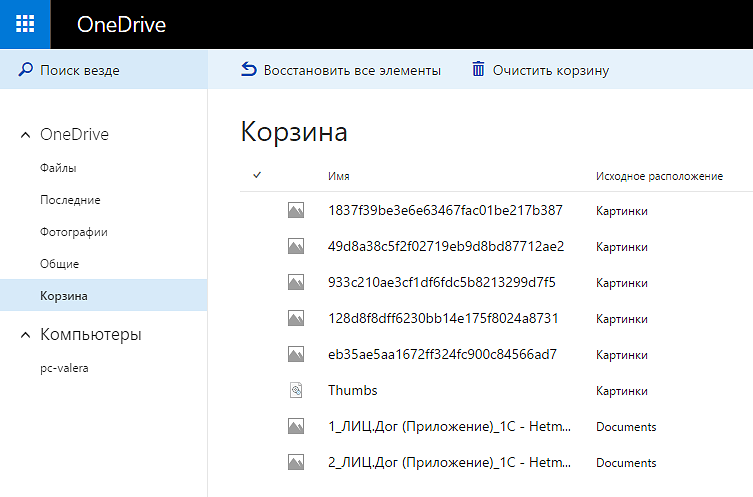The height and width of the screenshot is (497, 753).
Task: Toggle the select-all checkmark in header
Action: [257, 175]
